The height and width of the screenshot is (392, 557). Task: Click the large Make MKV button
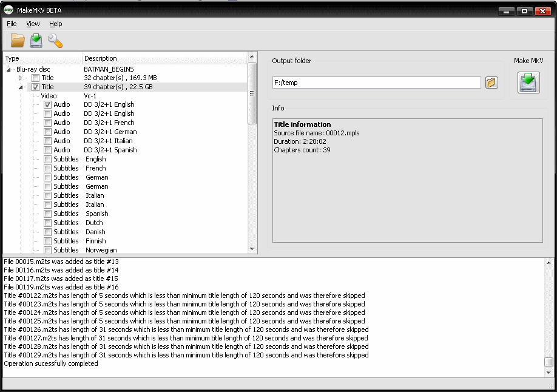coord(528,83)
